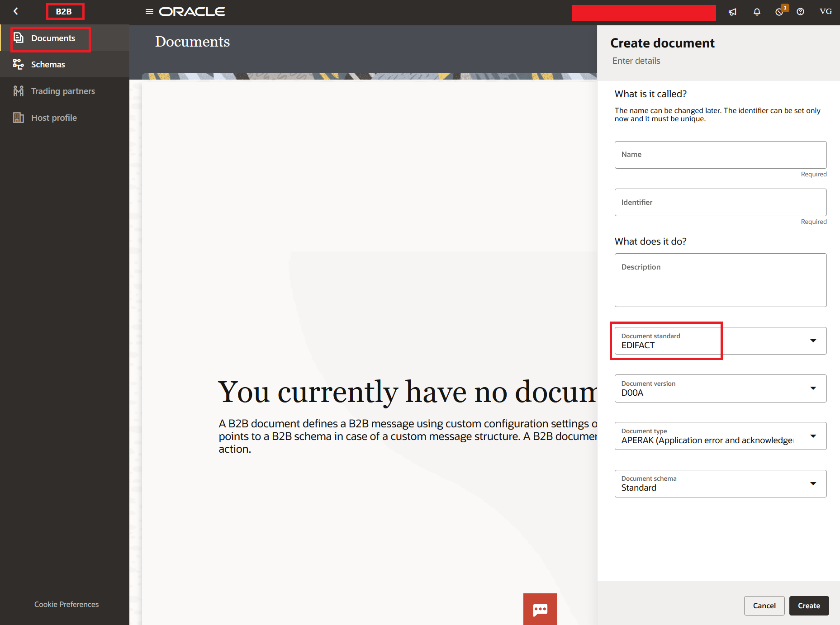This screenshot has width=840, height=625.
Task: Focus the Name input field
Action: click(x=720, y=155)
